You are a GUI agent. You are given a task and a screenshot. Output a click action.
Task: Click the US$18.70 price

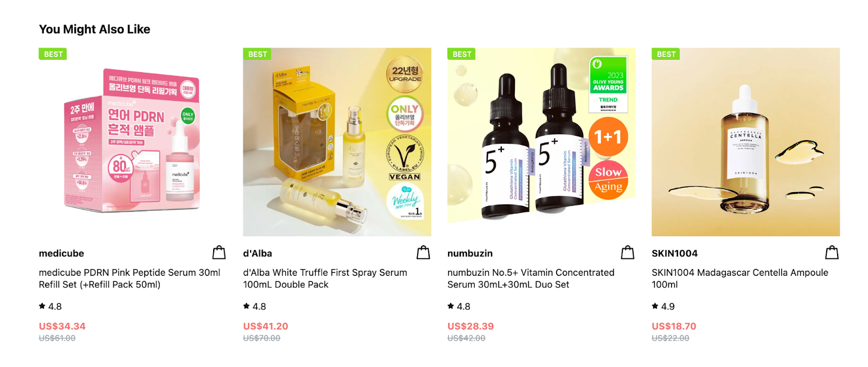point(674,326)
